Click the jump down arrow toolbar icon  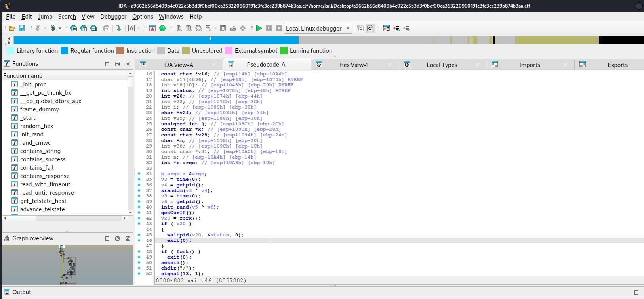tap(118, 28)
